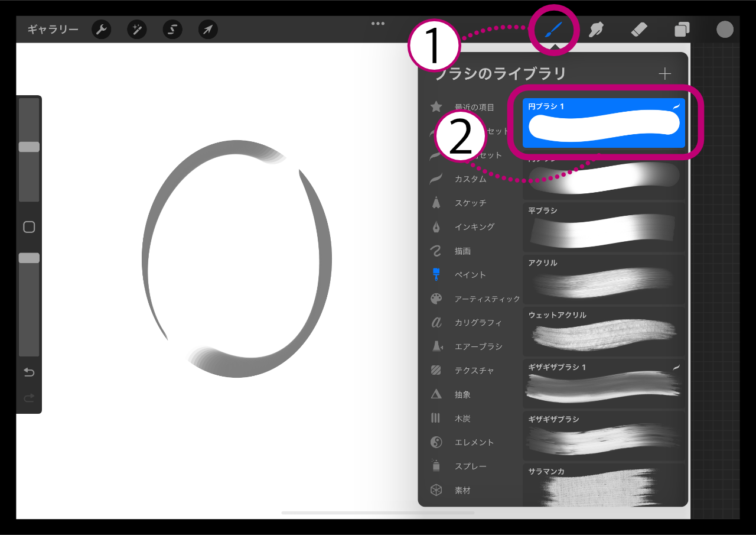This screenshot has width=756, height=535.
Task: Select the ウェットアクリル brush
Action: tap(604, 331)
